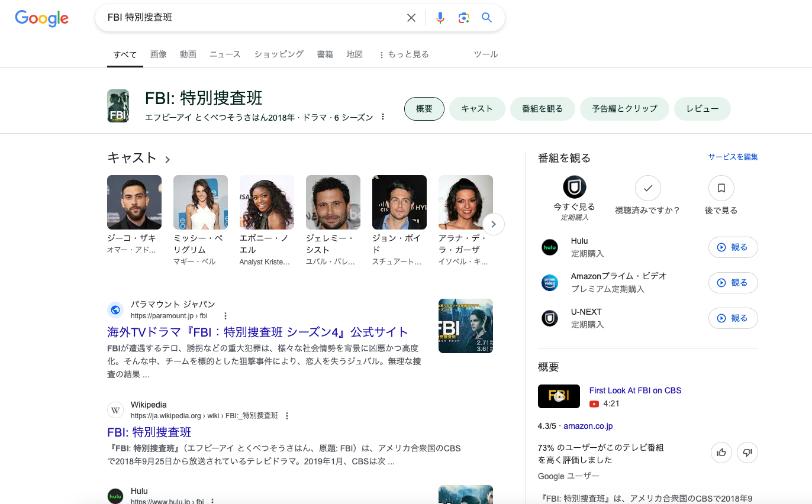This screenshot has height=504, width=812.
Task: Select the 予告編とクリップ chip
Action: pos(624,109)
